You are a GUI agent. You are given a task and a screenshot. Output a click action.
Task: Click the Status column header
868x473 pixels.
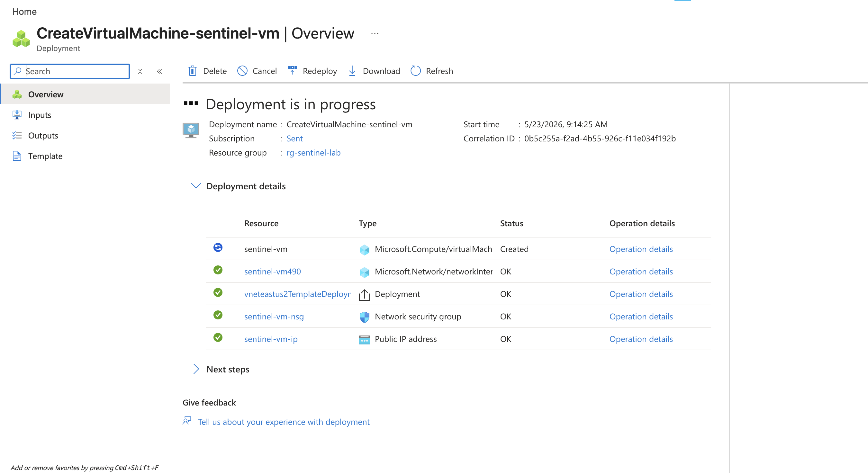coord(511,223)
